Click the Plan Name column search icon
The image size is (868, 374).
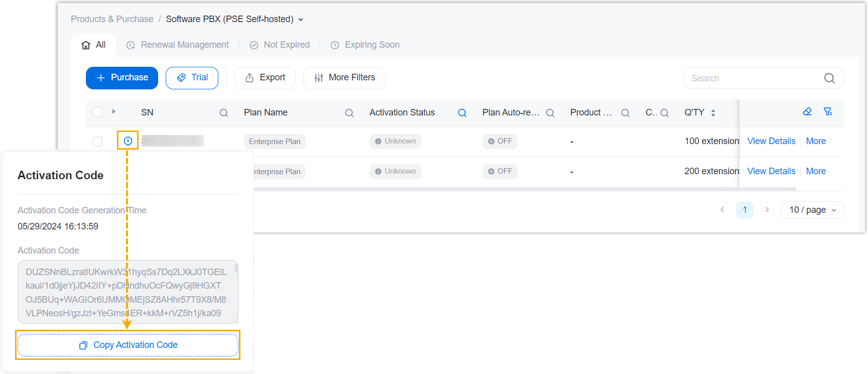click(x=349, y=113)
